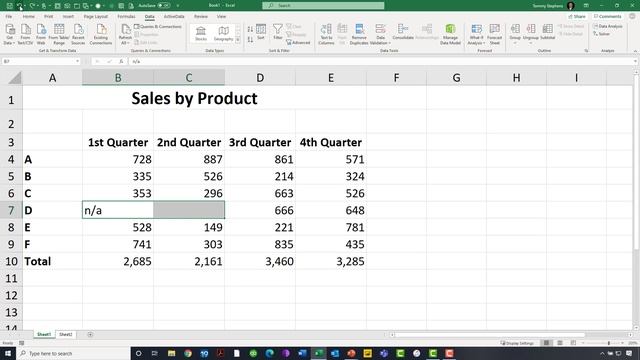The height and width of the screenshot is (360, 640).
Task: Click the horizontal scrollbar
Action: (x=489, y=335)
